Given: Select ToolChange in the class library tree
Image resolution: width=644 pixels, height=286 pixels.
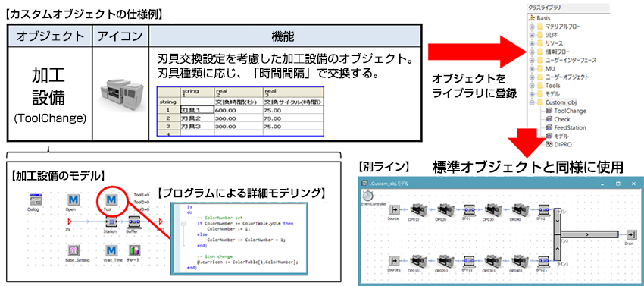Looking at the screenshot, I should 570,111.
